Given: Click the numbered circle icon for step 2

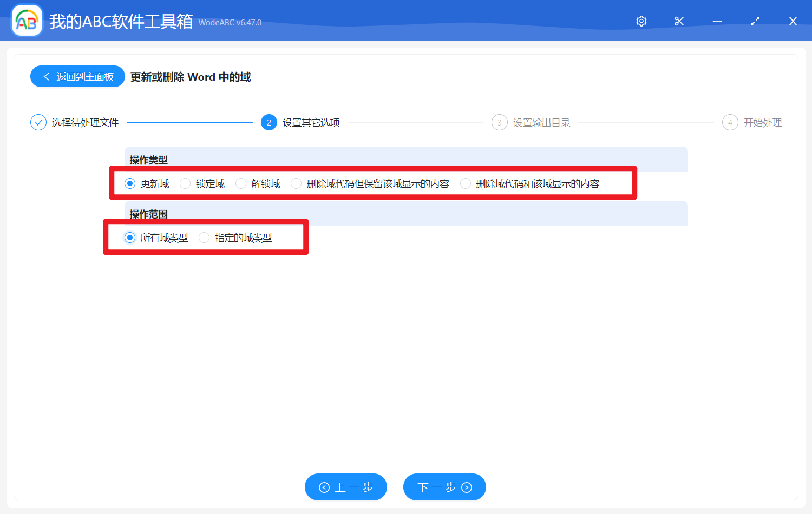Looking at the screenshot, I should pyautogui.click(x=269, y=122).
